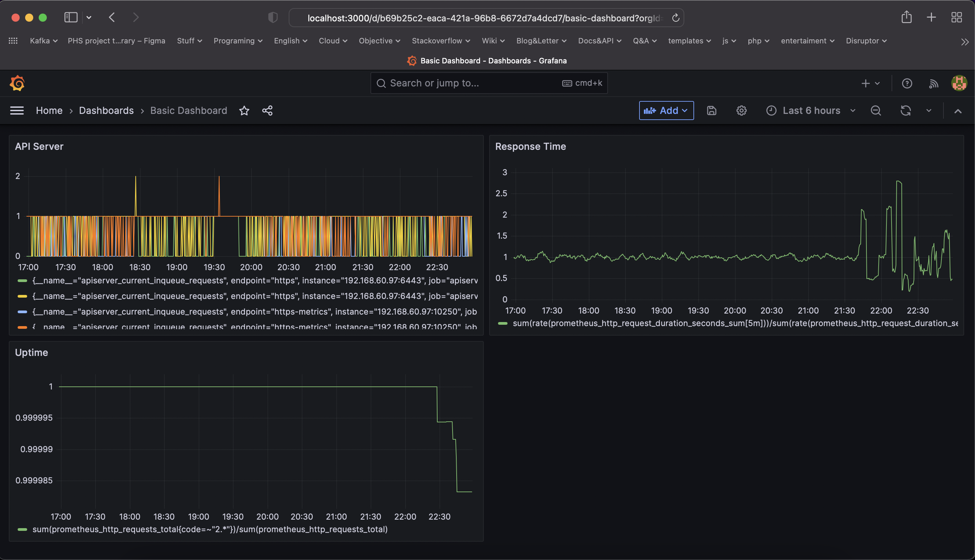Click the share dashboard icon

(267, 111)
